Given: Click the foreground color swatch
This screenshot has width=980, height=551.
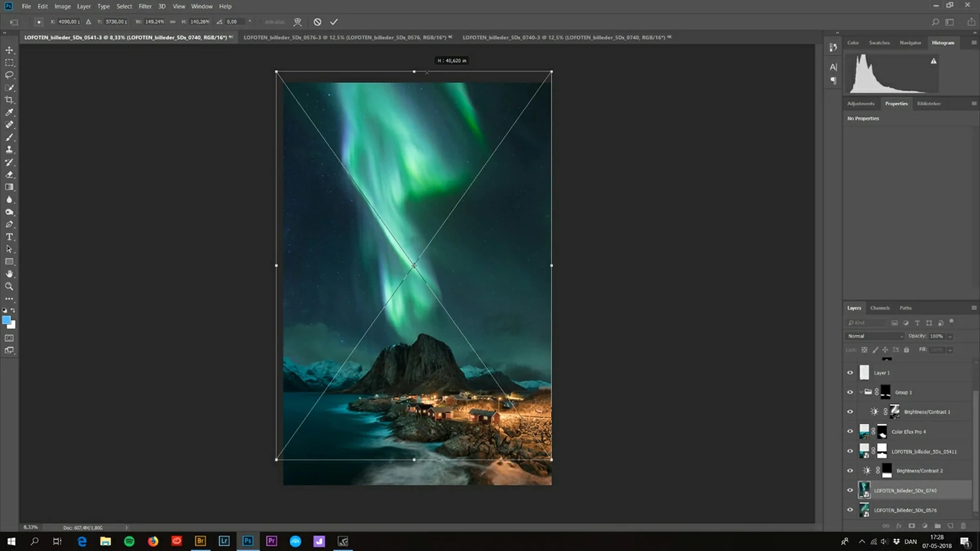Looking at the screenshot, I should 7,321.
